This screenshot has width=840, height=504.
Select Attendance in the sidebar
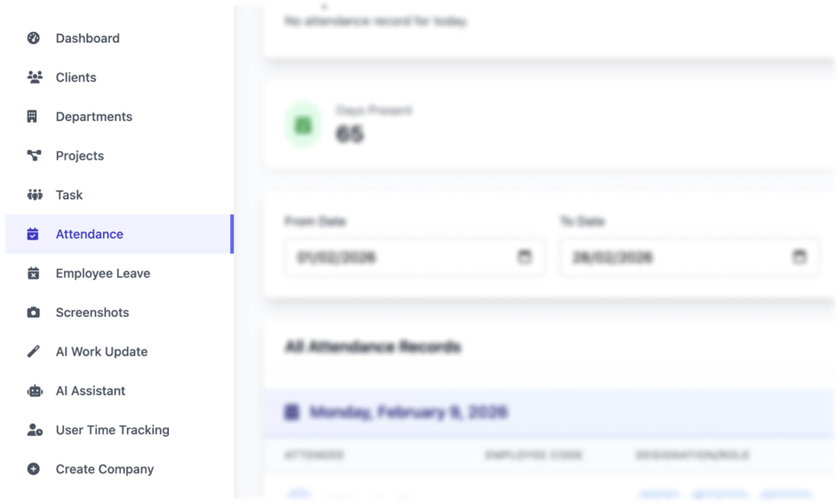[x=90, y=234]
